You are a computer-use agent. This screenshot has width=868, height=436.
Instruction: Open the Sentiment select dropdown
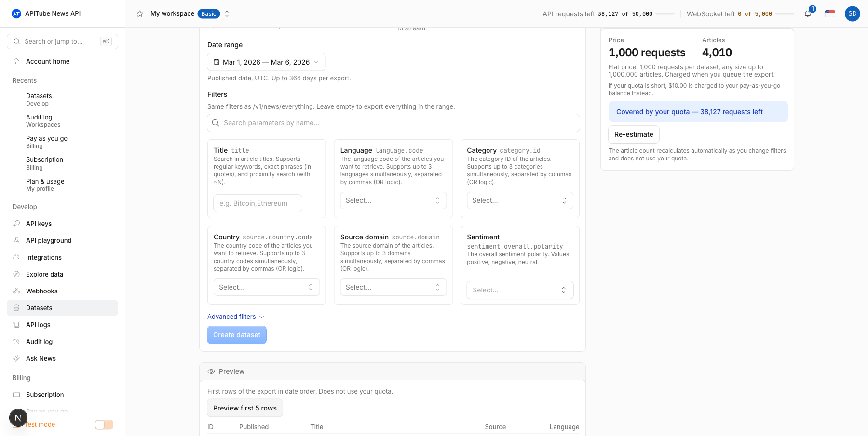[520, 290]
